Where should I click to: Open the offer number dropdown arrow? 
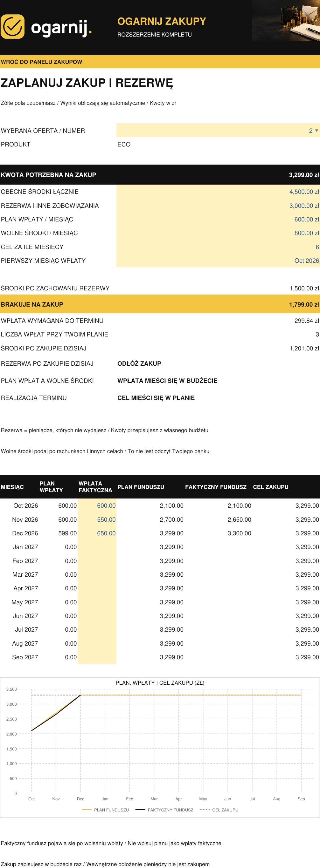coord(317,131)
